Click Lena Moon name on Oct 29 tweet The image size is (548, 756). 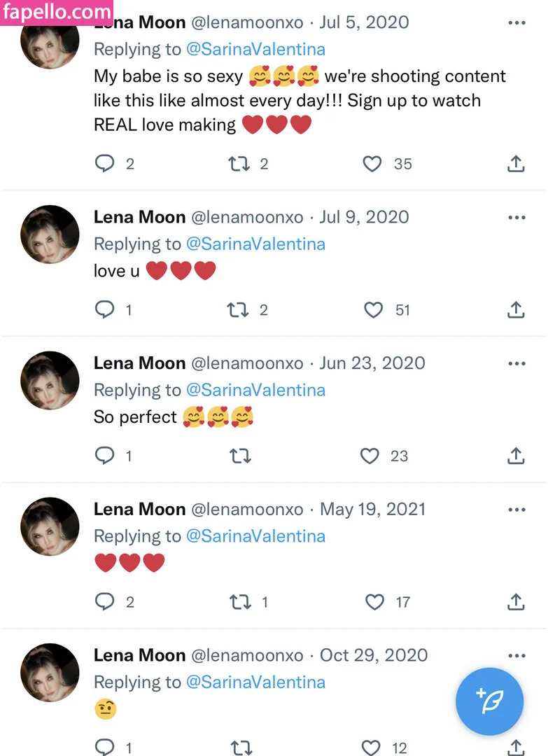[139, 655]
